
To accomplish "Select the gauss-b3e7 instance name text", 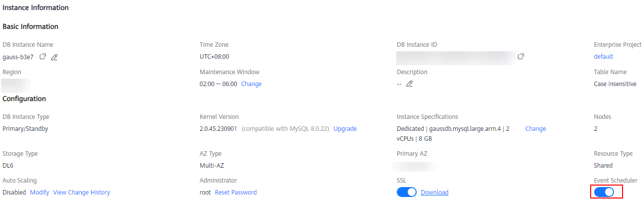I will pyautogui.click(x=18, y=57).
